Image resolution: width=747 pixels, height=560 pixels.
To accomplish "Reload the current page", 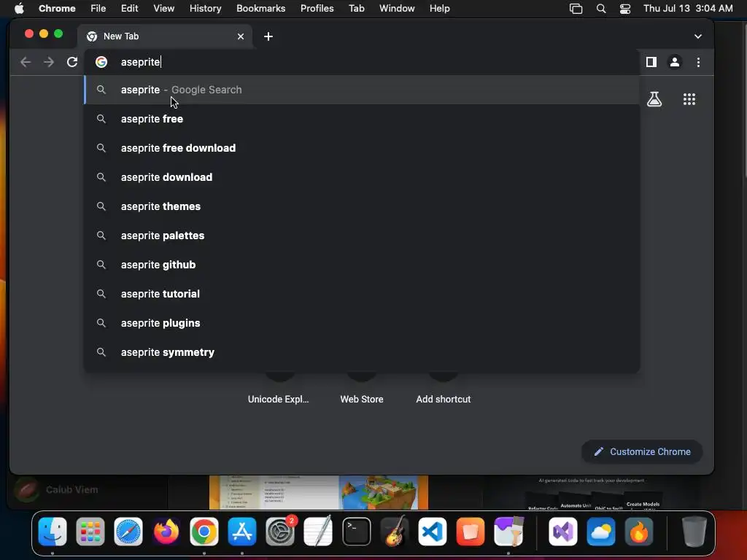I will (x=72, y=62).
